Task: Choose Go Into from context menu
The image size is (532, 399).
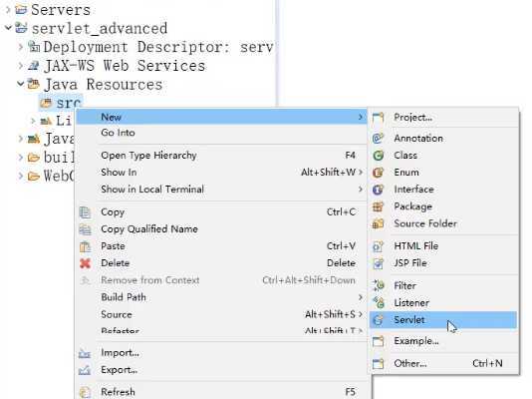Action: (221, 133)
